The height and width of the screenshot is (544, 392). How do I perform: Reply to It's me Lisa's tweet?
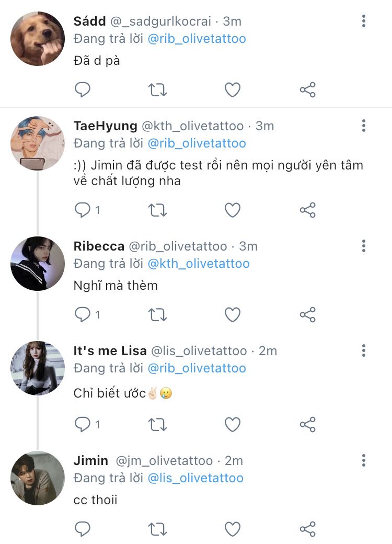click(x=83, y=424)
